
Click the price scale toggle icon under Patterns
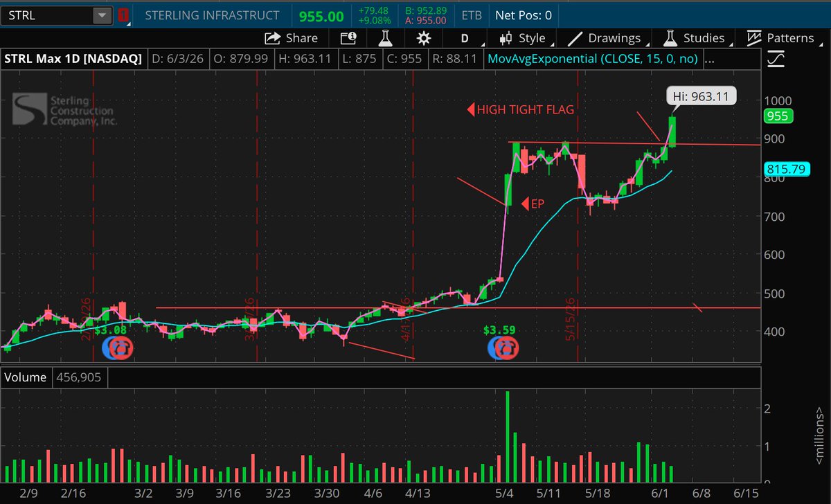coord(777,60)
